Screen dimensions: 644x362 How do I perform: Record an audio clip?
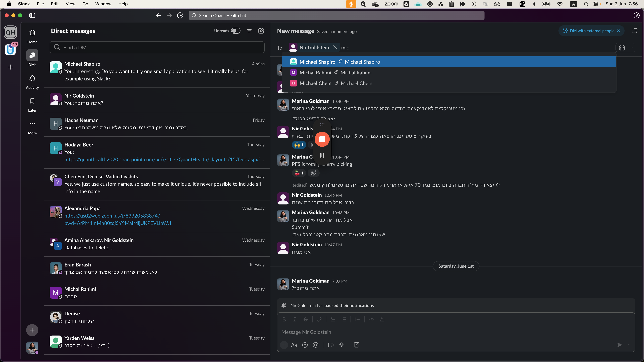[341, 345]
